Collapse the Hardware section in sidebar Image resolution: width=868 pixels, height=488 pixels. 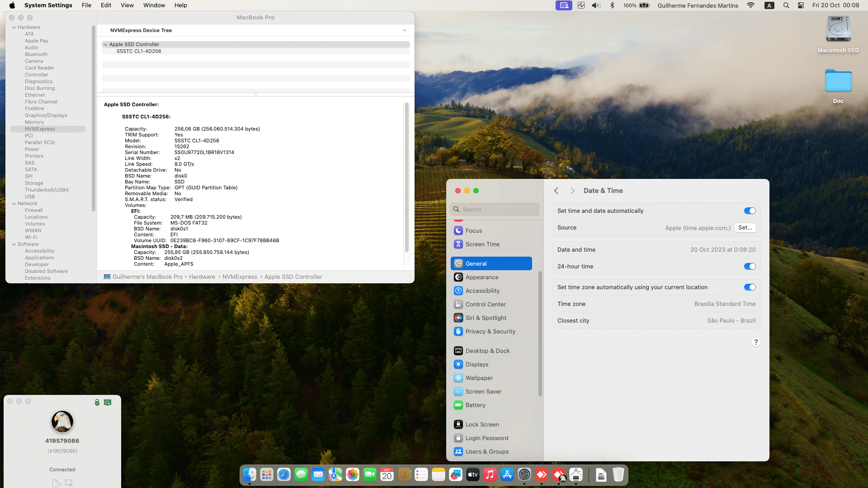tap(14, 27)
